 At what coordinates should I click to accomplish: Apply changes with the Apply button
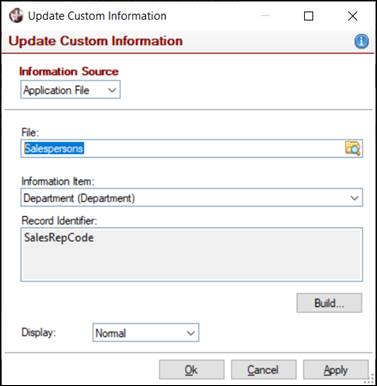pyautogui.click(x=336, y=370)
